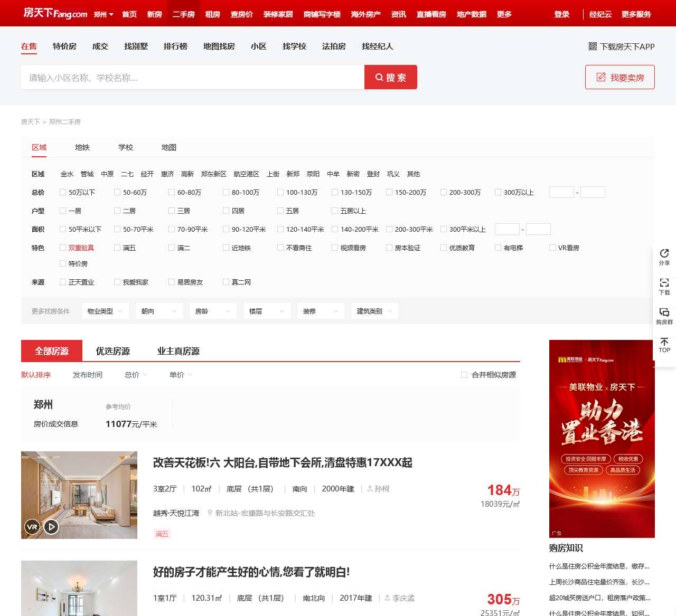
Task: Open the 房龄 dropdown
Action: tap(213, 311)
